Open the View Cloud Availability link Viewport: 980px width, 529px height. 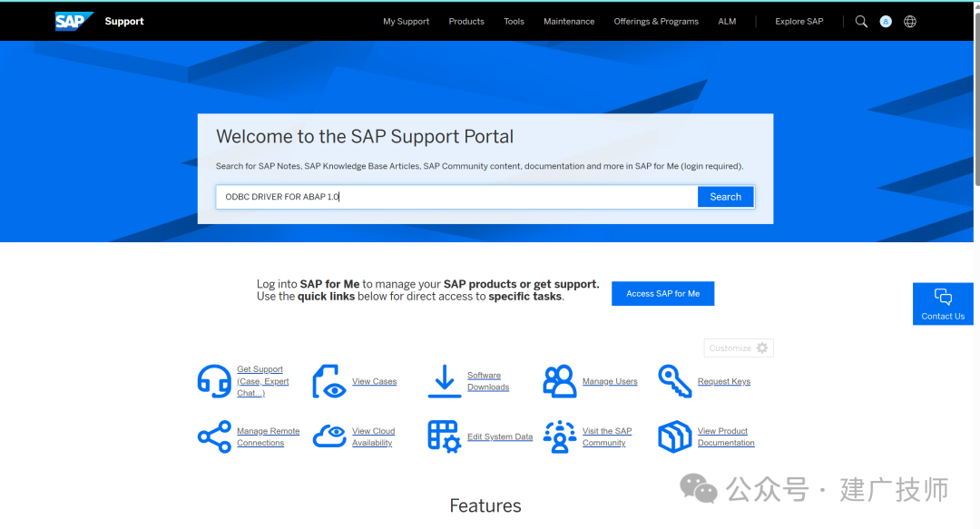(373, 436)
